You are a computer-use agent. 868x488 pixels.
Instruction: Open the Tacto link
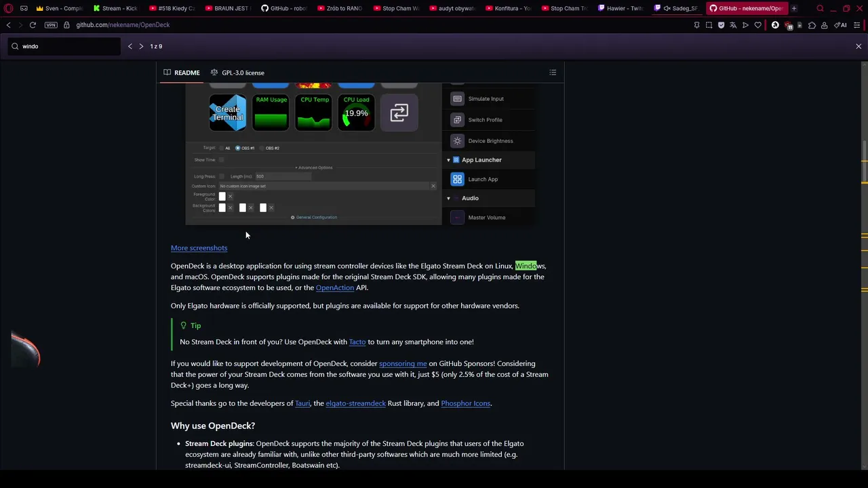pos(357,342)
